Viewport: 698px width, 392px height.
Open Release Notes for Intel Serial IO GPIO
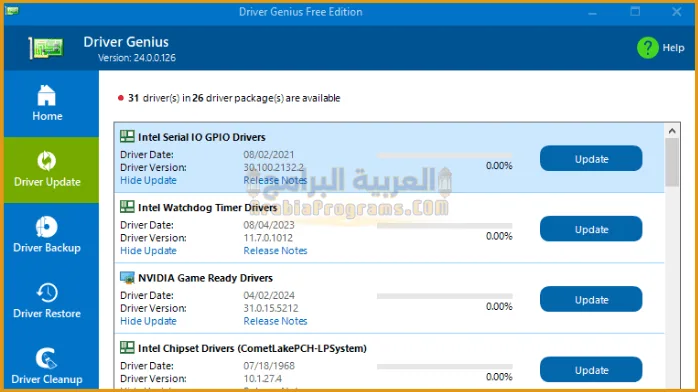(275, 180)
